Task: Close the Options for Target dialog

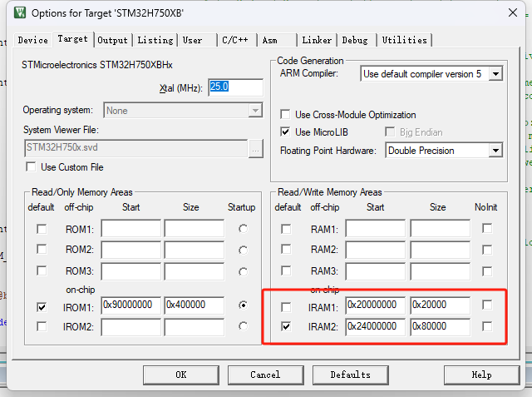Action: click(x=513, y=13)
